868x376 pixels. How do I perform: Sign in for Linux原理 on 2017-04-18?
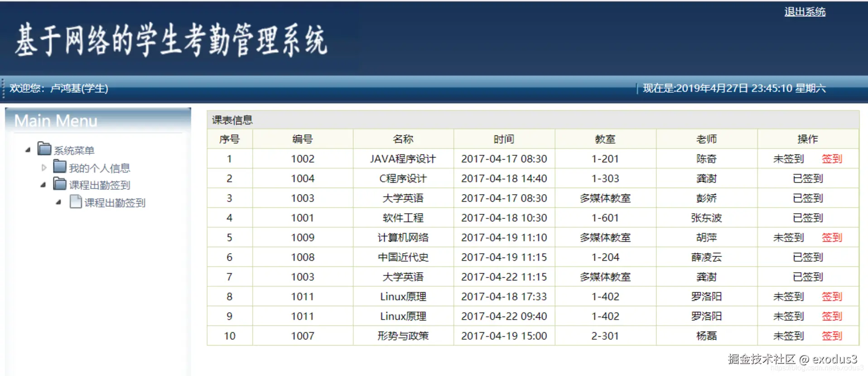point(832,296)
